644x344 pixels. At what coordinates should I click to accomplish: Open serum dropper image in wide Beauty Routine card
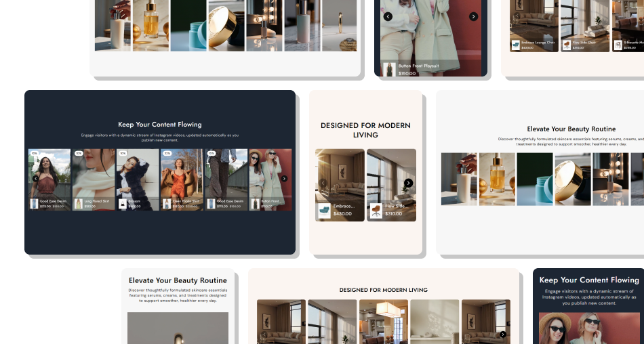[497, 179]
